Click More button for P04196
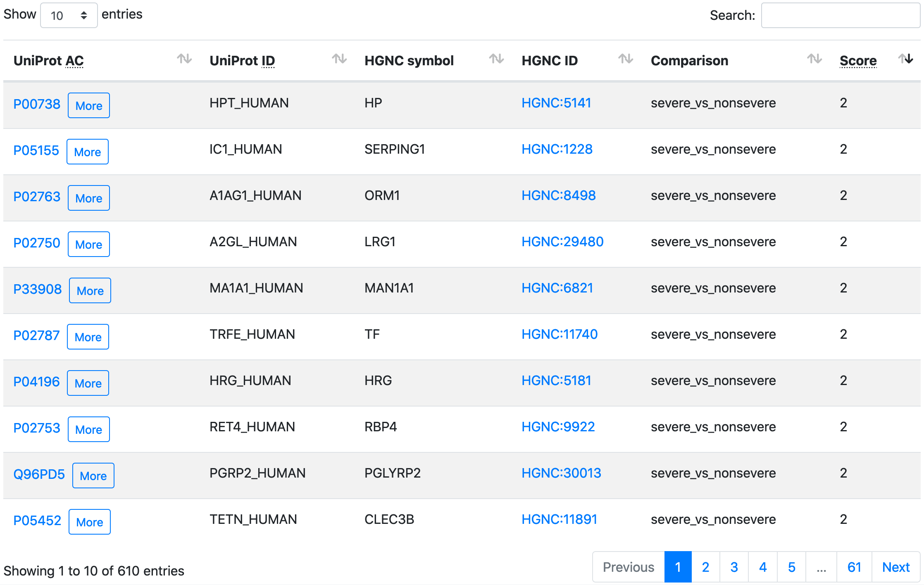 click(x=88, y=383)
